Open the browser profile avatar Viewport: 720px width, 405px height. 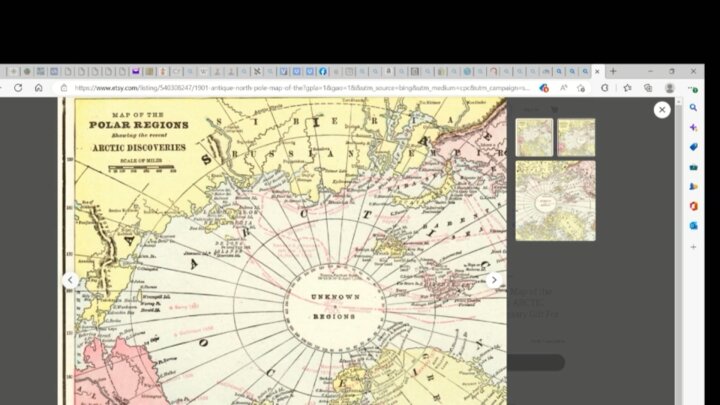pos(669,88)
